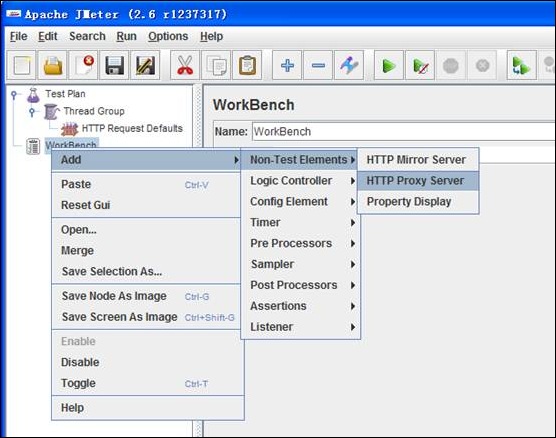Click the greyed Shutdown icon

482,65
